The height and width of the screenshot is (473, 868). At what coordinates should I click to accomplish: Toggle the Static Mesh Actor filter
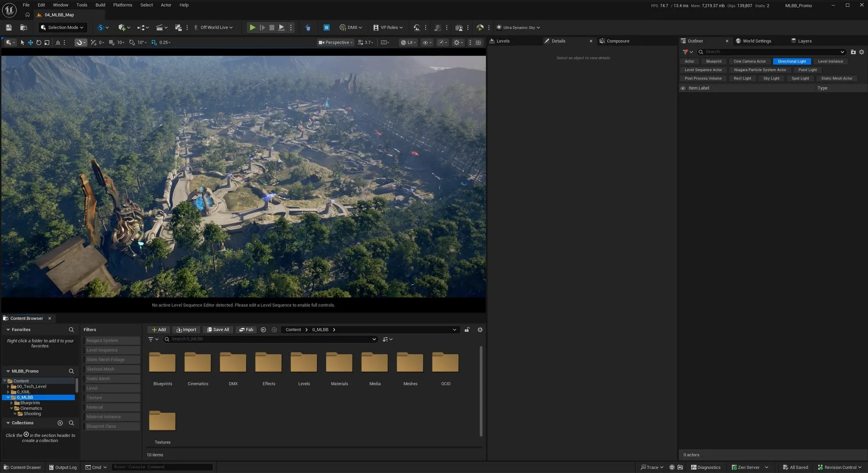[x=836, y=78]
